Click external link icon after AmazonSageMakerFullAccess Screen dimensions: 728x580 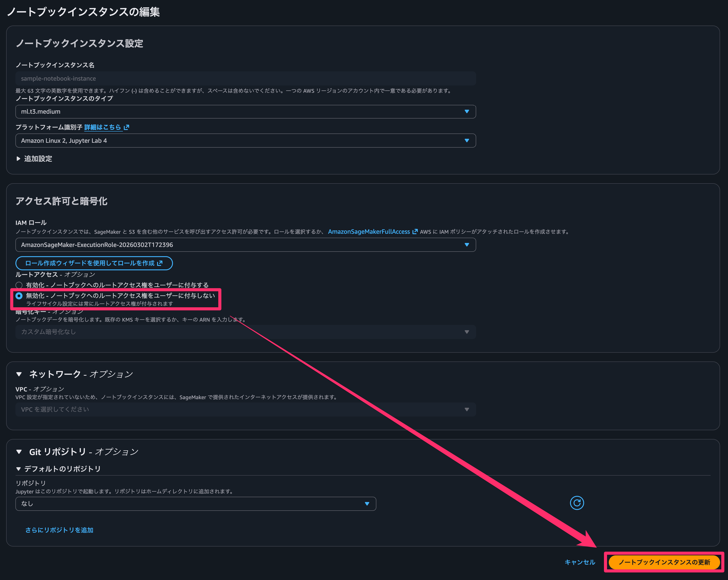tap(415, 232)
